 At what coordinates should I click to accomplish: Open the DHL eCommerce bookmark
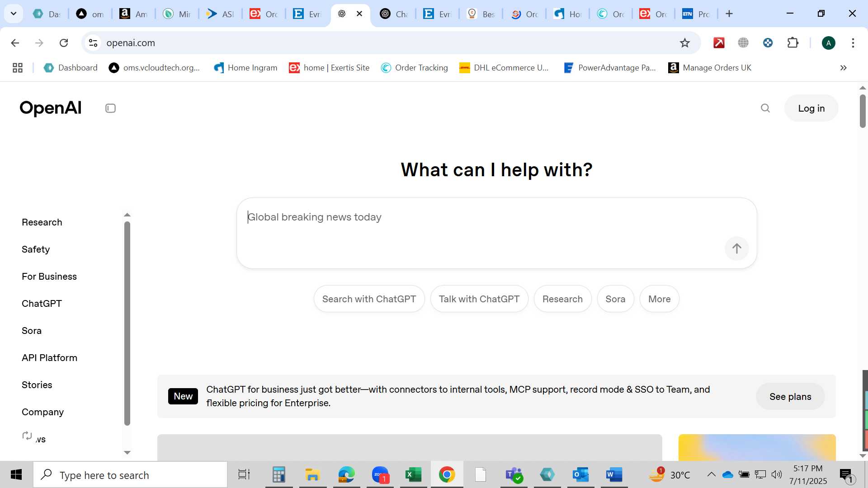[x=504, y=68]
